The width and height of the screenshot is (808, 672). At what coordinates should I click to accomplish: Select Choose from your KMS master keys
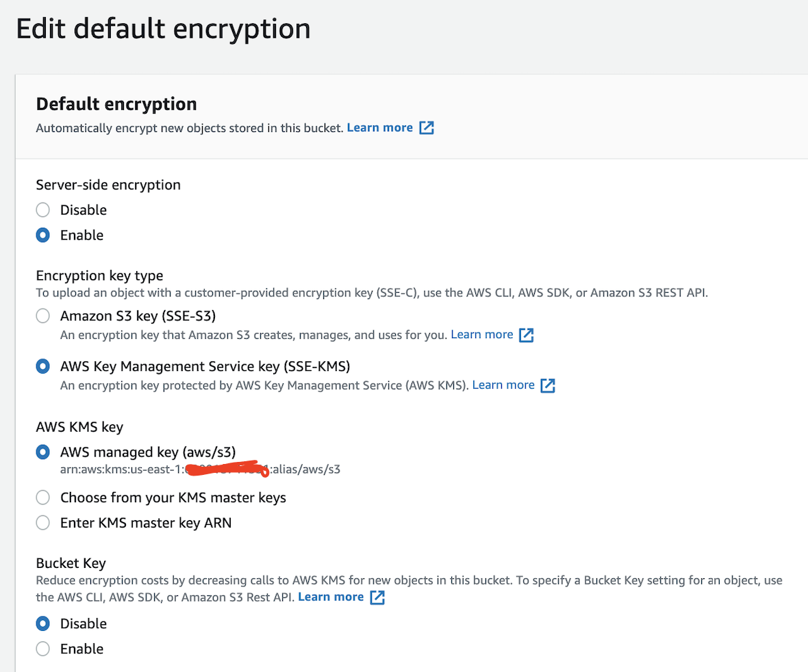pos(43,497)
